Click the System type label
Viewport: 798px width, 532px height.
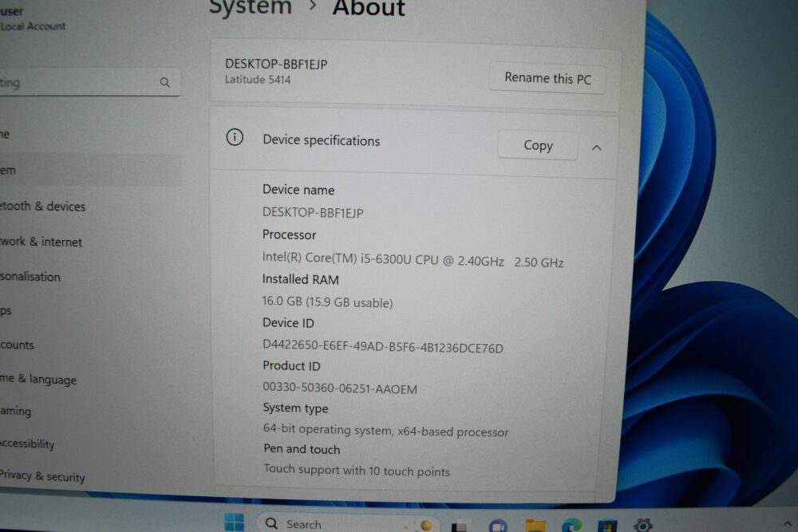coord(296,408)
